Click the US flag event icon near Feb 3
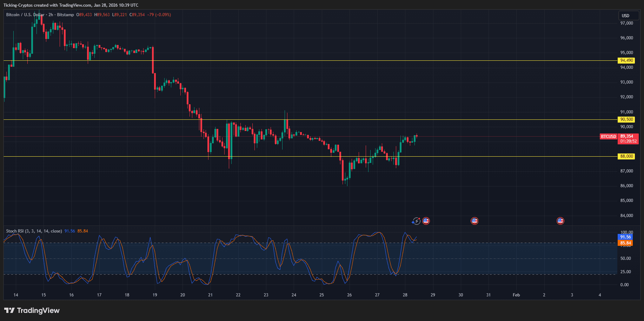644x321 pixels. point(560,221)
